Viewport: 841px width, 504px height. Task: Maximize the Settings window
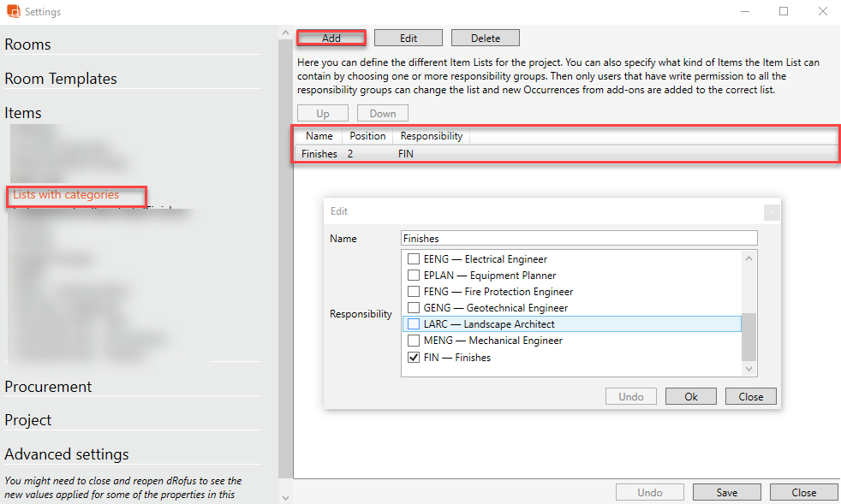coord(784,12)
